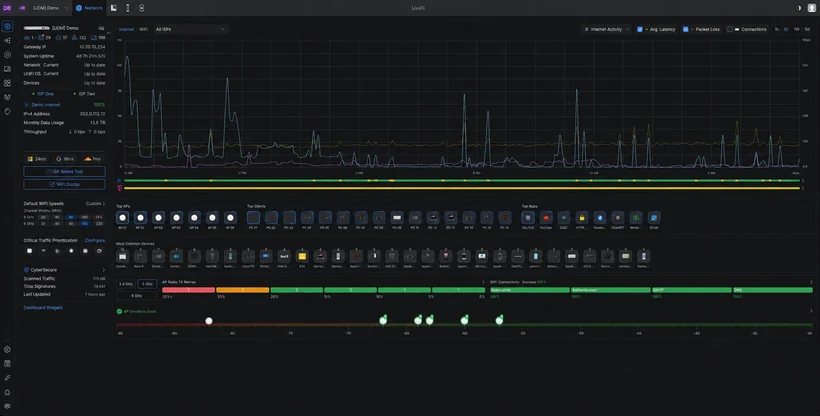Open the user avatar in top-right corner
The width and height of the screenshot is (820, 416).
[x=812, y=8]
